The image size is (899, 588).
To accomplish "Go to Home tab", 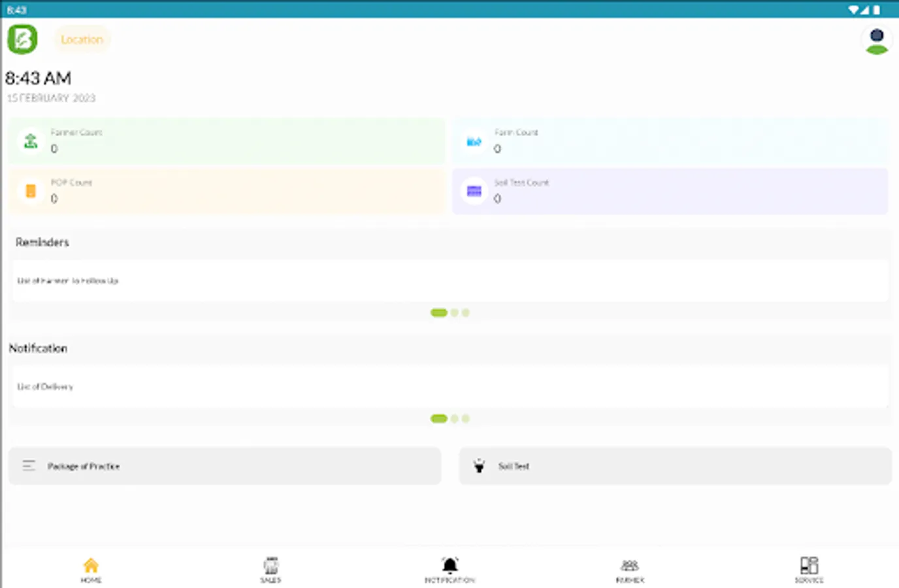I will 91,570.
